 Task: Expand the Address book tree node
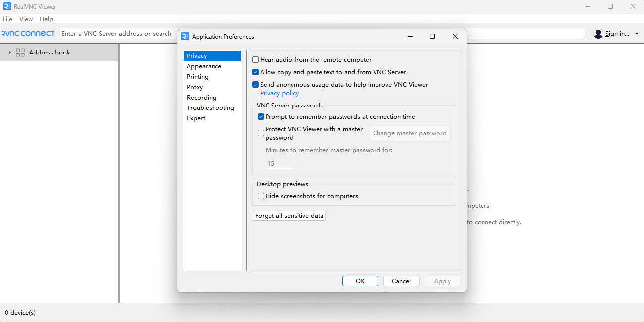pyautogui.click(x=9, y=53)
